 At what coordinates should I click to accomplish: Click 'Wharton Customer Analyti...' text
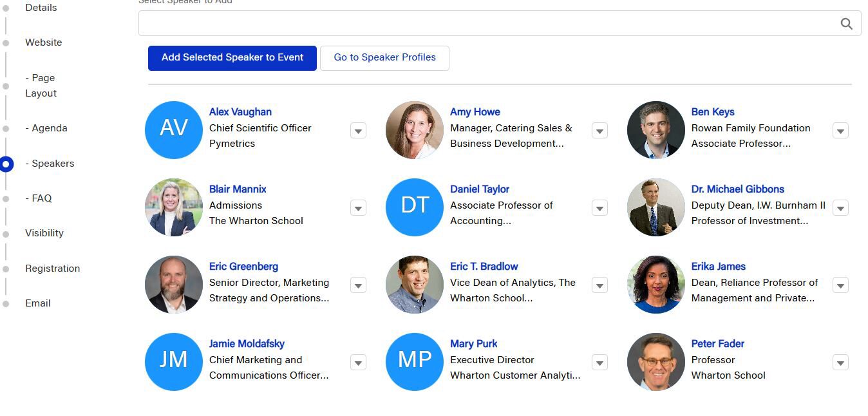(x=515, y=375)
